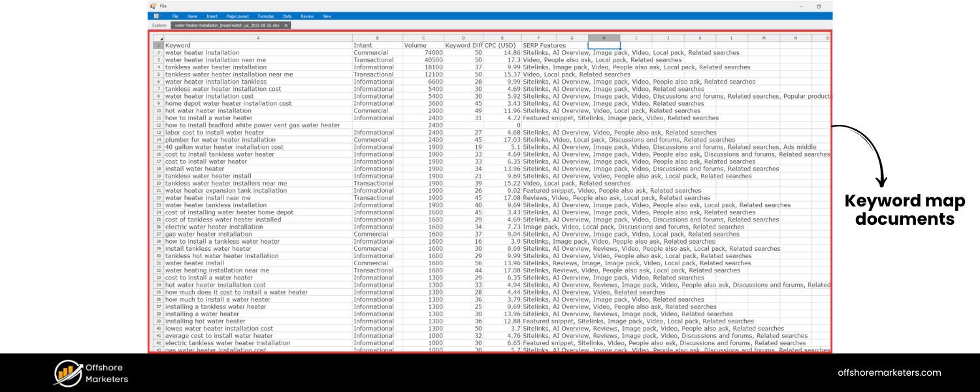Expand the dropdown arrow beside the ribbon icon
The width and height of the screenshot is (980, 392).
[161, 16]
